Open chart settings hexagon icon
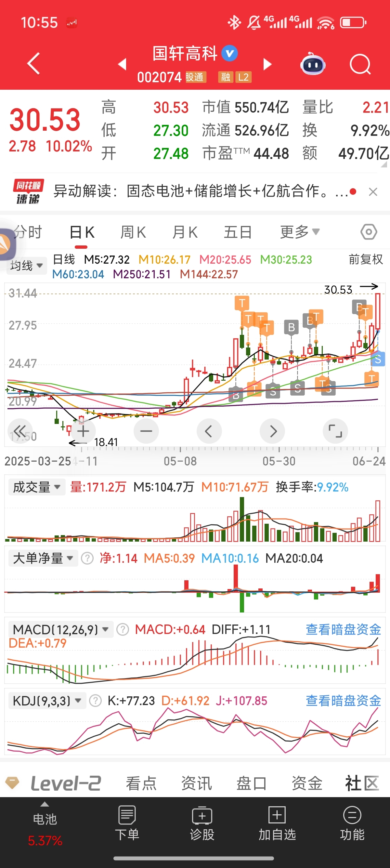The image size is (390, 868). pyautogui.click(x=369, y=232)
